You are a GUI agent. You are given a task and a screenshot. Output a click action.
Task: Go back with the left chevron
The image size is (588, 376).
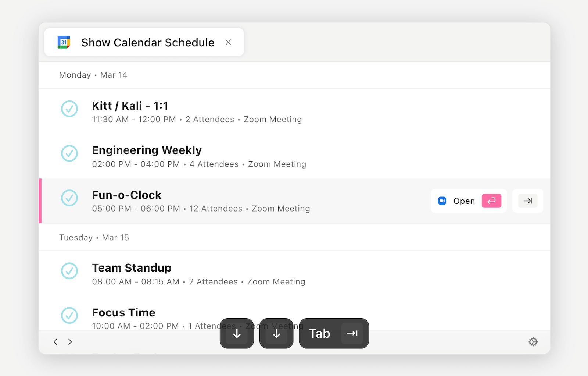[55, 342]
